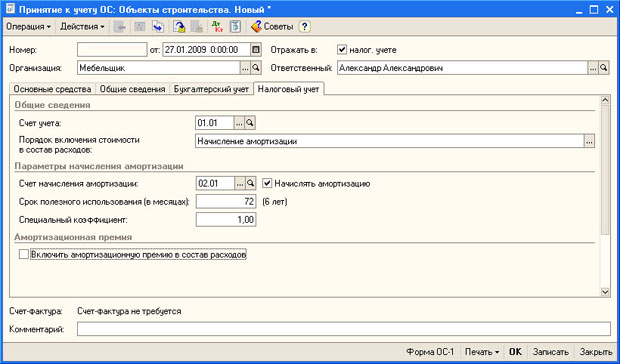Click Срок полезного использования field 72

[x=226, y=202]
